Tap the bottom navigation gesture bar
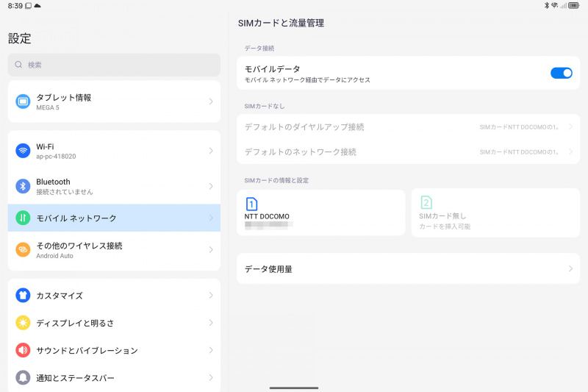The height and width of the screenshot is (392, 588). pos(294,388)
